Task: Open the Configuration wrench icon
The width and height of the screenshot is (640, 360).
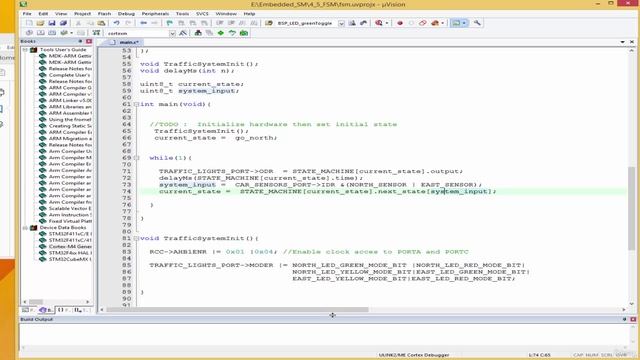Action: pyautogui.click(x=477, y=23)
